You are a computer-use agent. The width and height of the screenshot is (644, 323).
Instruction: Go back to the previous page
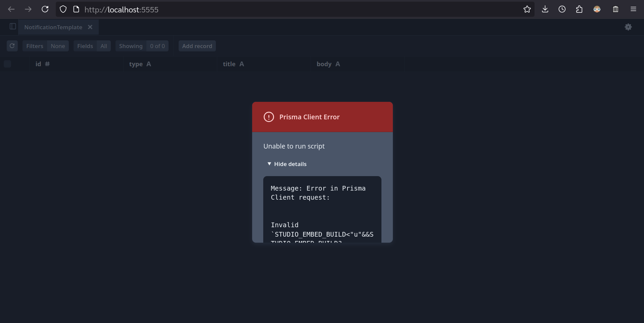(11, 9)
